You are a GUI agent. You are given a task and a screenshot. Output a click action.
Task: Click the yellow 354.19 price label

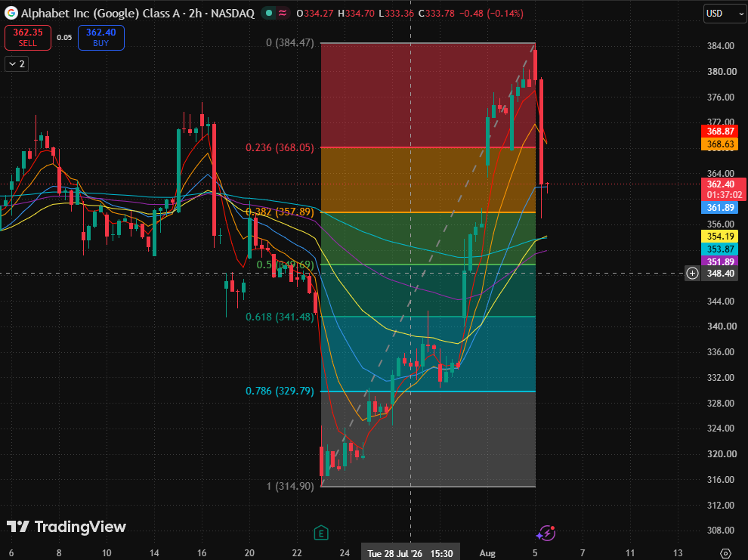(720, 236)
